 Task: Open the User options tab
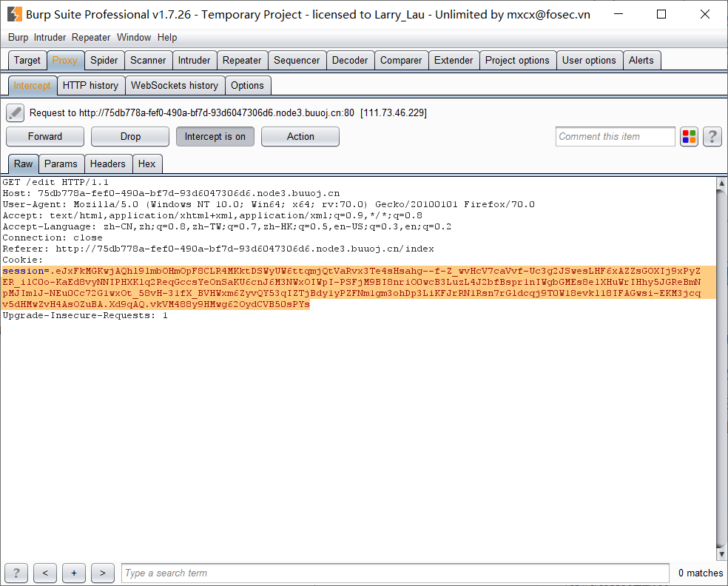(589, 61)
